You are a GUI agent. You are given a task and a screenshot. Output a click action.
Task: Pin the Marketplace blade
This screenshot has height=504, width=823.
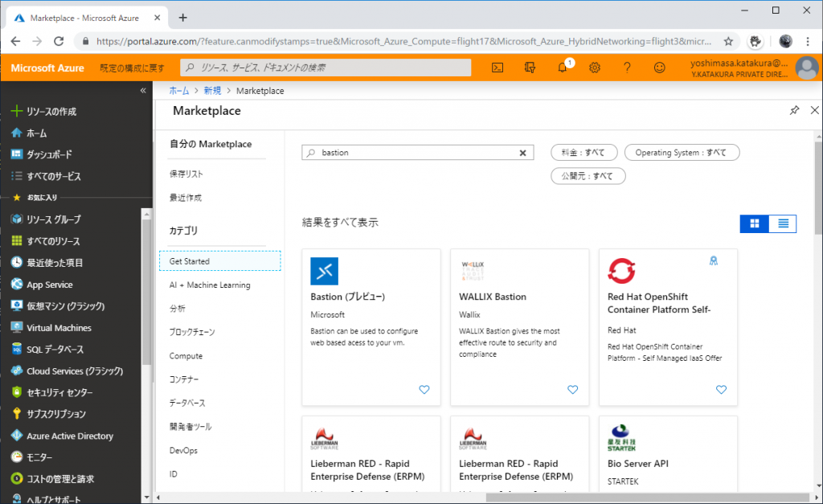pyautogui.click(x=795, y=110)
